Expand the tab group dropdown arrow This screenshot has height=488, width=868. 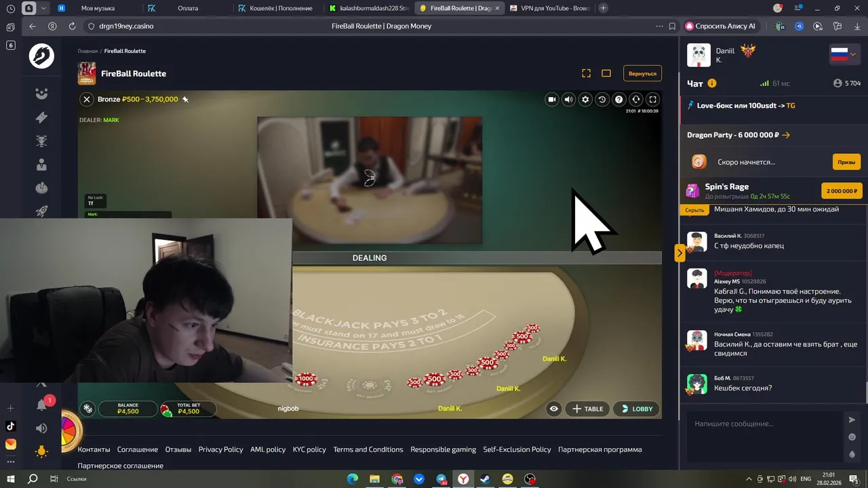tap(43, 8)
